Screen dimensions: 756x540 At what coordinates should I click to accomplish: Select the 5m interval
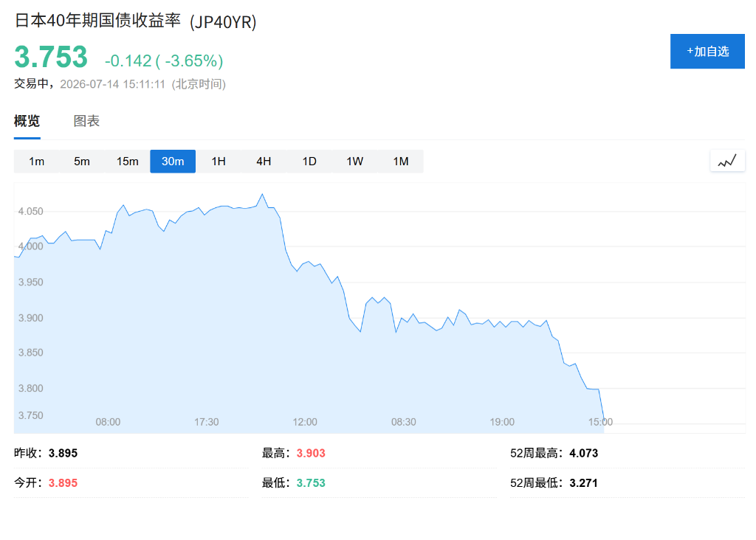(82, 162)
